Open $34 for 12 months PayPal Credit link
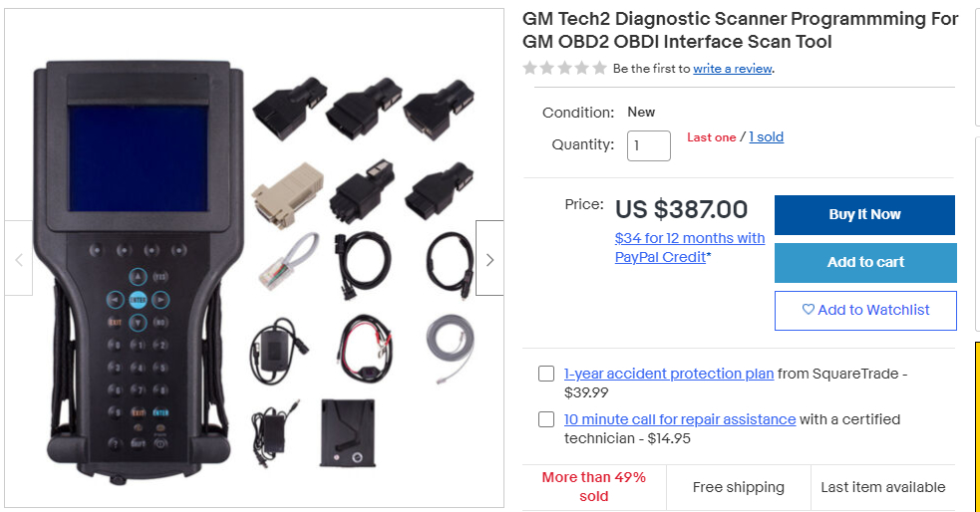980x512 pixels. point(690,247)
